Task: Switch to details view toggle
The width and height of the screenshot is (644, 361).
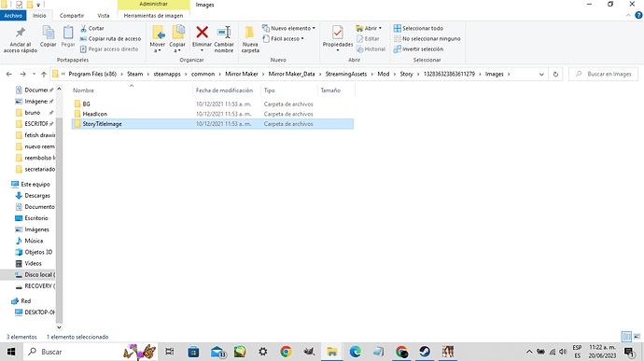Action: [626, 337]
